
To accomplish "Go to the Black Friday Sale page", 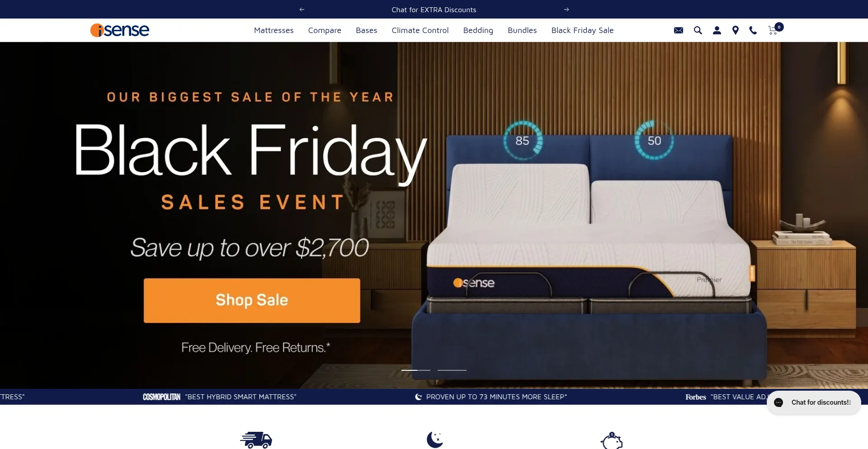I will tap(582, 30).
